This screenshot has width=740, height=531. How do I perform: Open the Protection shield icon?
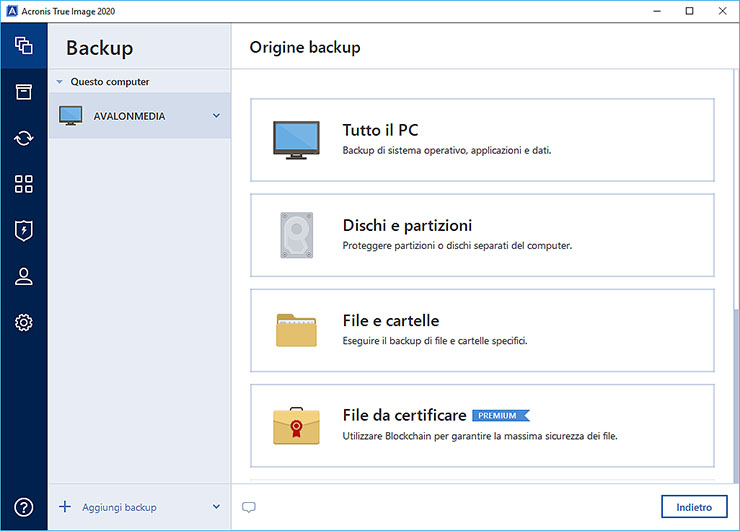(x=24, y=230)
